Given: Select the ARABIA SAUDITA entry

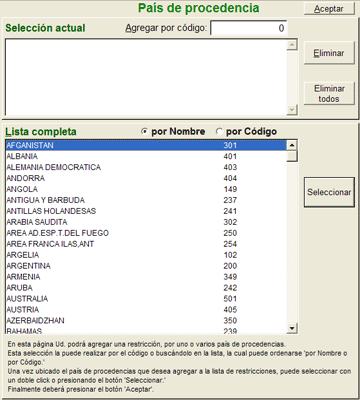Looking at the screenshot, I should (x=146, y=222).
